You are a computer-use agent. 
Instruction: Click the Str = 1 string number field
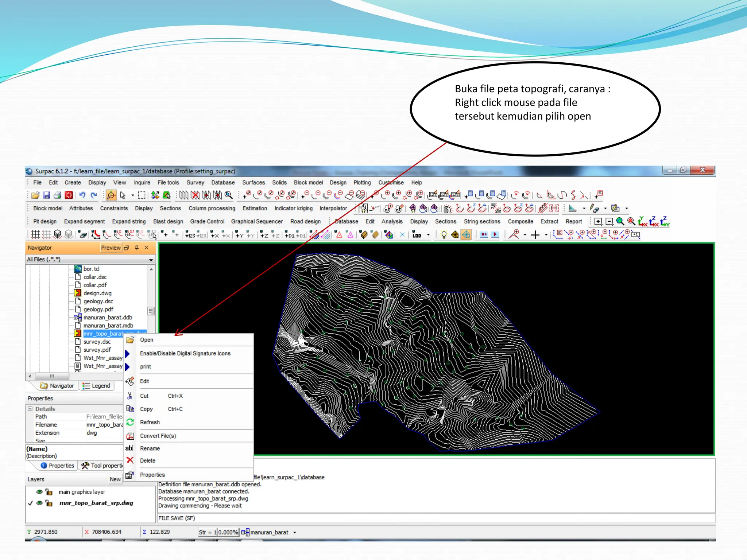point(208,532)
